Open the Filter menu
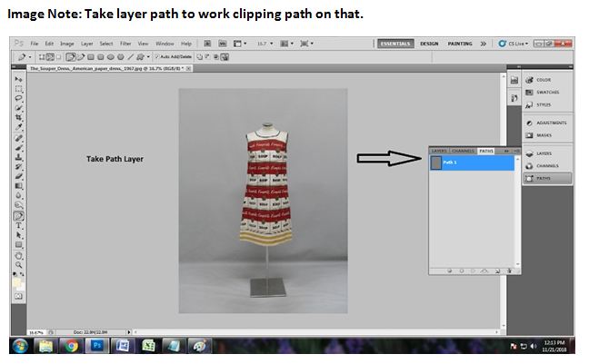 pos(125,44)
